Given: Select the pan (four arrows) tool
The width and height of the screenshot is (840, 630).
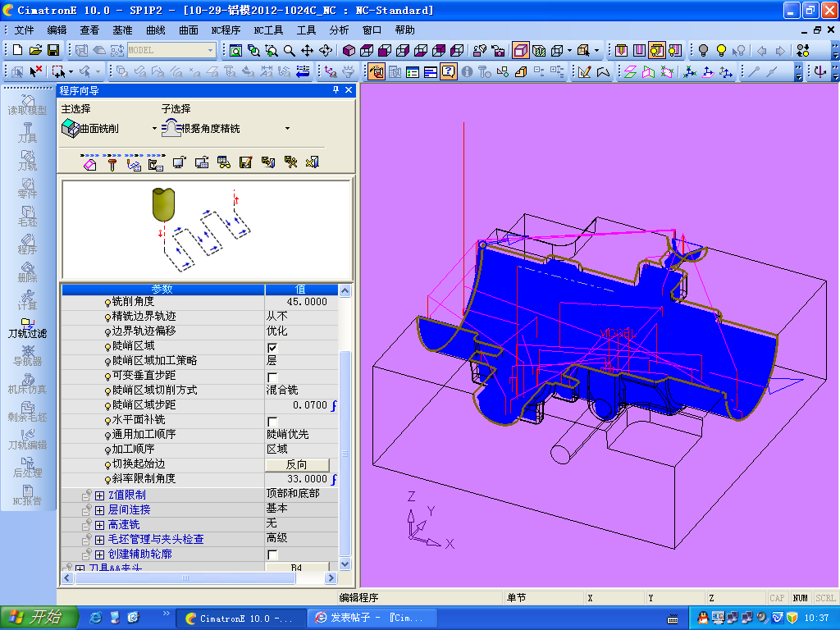Looking at the screenshot, I should point(307,50).
